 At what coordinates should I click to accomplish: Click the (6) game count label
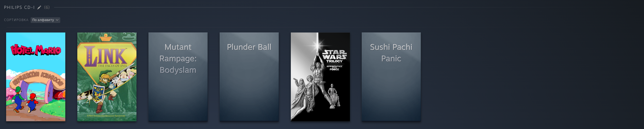pyautogui.click(x=47, y=7)
